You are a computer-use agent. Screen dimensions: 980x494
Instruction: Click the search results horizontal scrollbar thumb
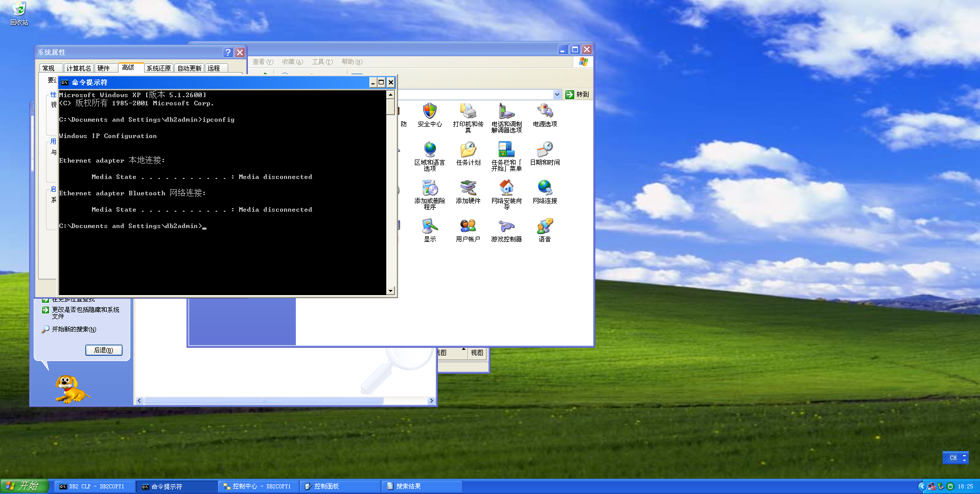point(263,401)
